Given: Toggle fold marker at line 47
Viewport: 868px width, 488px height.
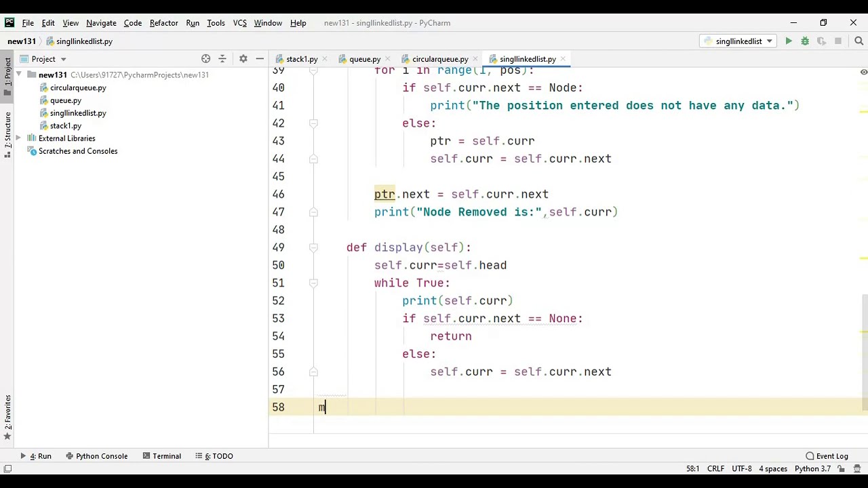Looking at the screenshot, I should (313, 212).
